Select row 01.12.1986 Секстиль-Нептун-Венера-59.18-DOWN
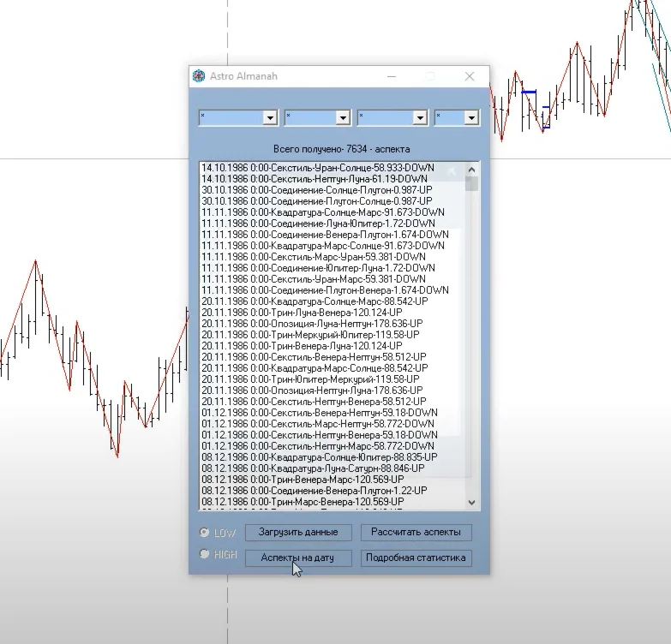Image resolution: width=671 pixels, height=644 pixels. pyautogui.click(x=333, y=434)
